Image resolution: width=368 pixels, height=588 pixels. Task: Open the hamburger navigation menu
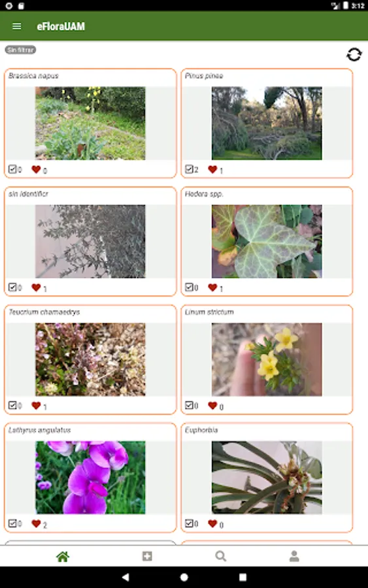click(x=17, y=26)
